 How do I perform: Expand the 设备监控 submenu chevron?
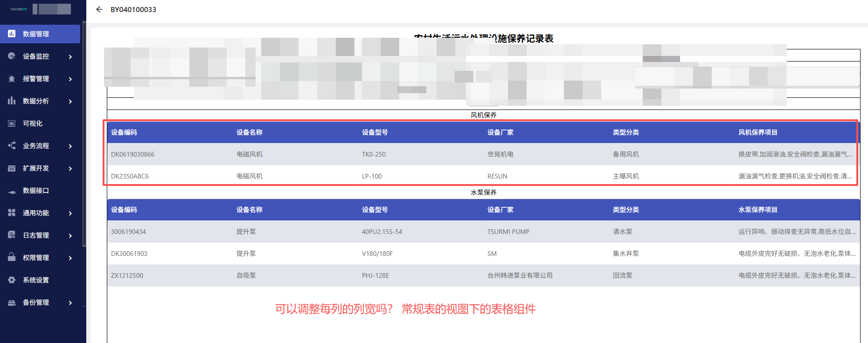(70, 56)
